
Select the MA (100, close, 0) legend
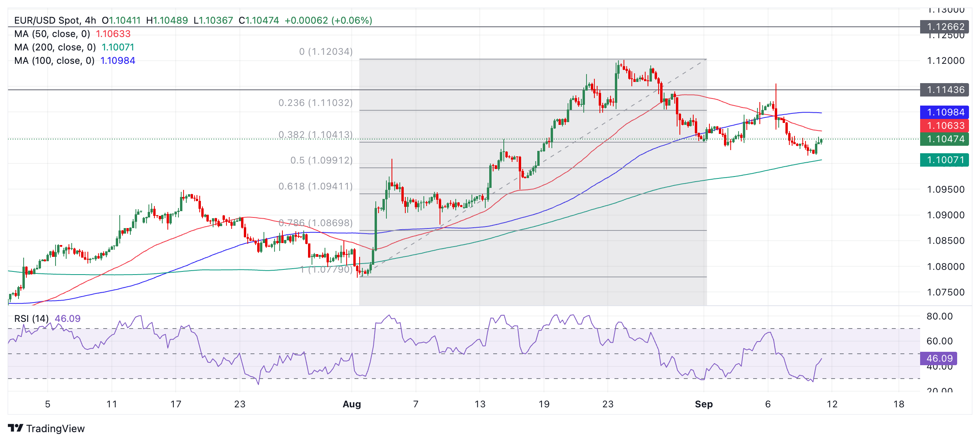54,61
